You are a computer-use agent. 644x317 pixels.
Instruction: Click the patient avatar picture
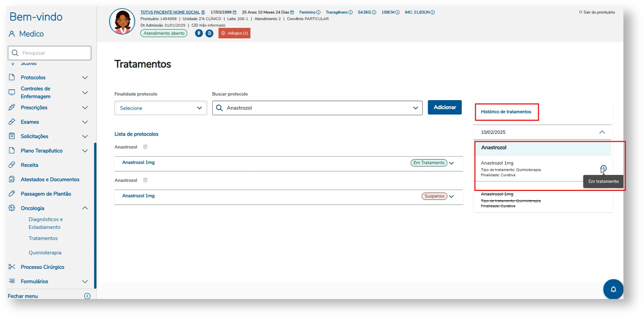(x=122, y=22)
